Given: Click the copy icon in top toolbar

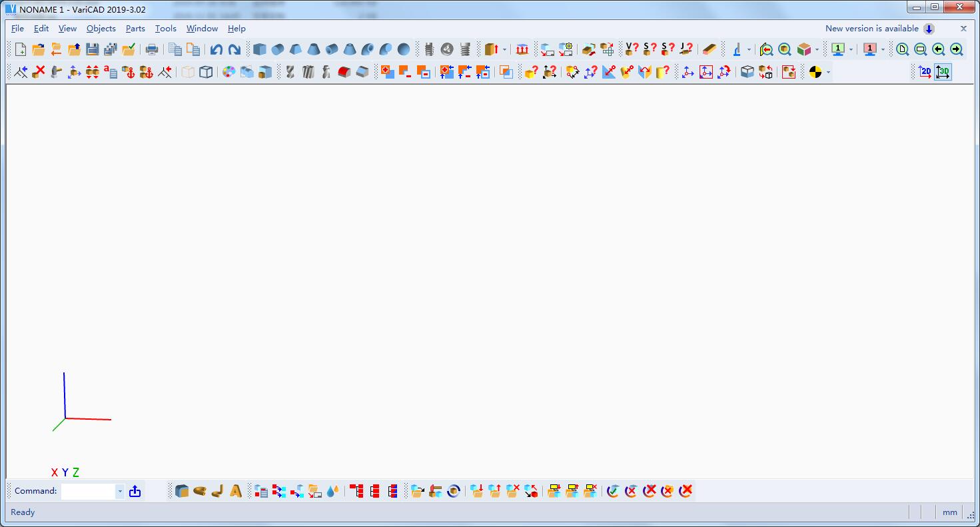Looking at the screenshot, I should 175,49.
